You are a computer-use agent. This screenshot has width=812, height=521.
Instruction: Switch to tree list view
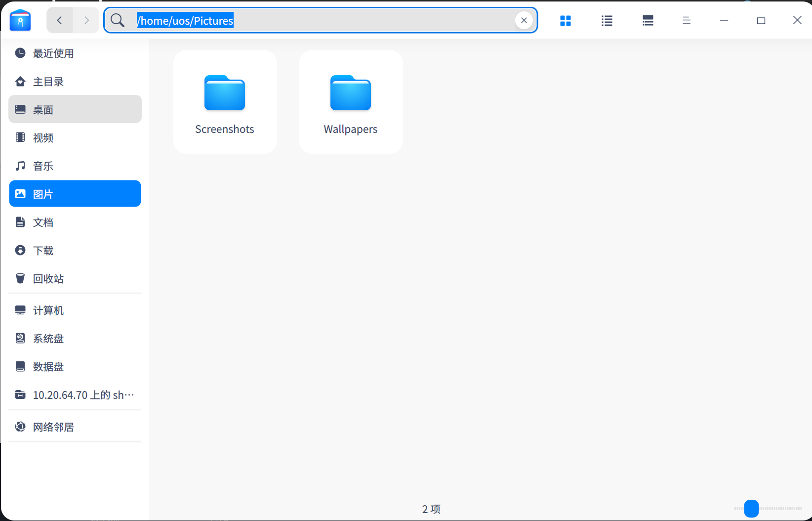(x=648, y=20)
